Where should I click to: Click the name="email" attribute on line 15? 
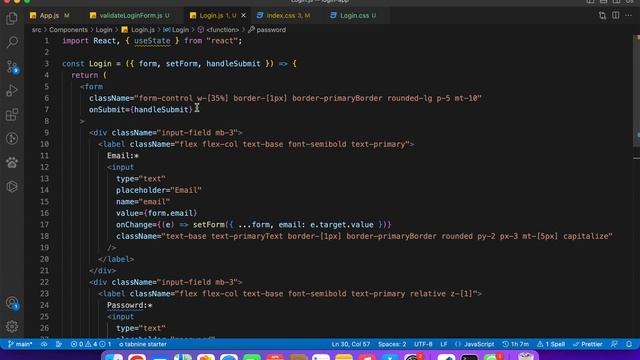143,202
